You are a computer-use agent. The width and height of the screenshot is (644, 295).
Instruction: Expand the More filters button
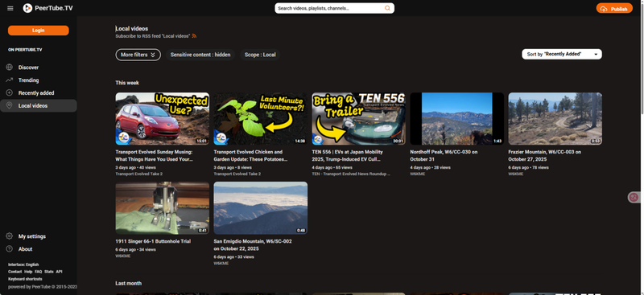tap(138, 55)
